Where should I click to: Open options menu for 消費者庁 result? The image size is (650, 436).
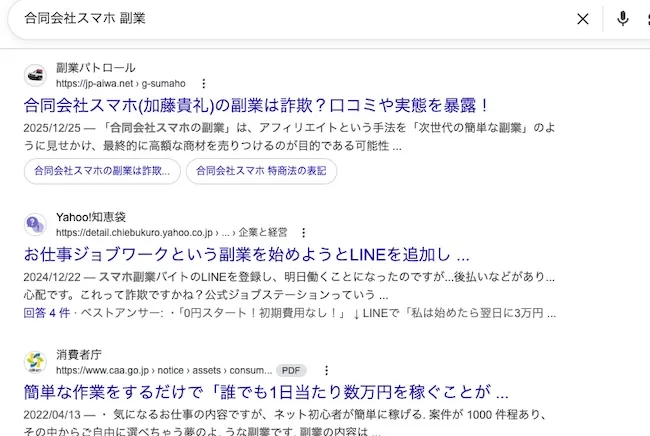[327, 371]
